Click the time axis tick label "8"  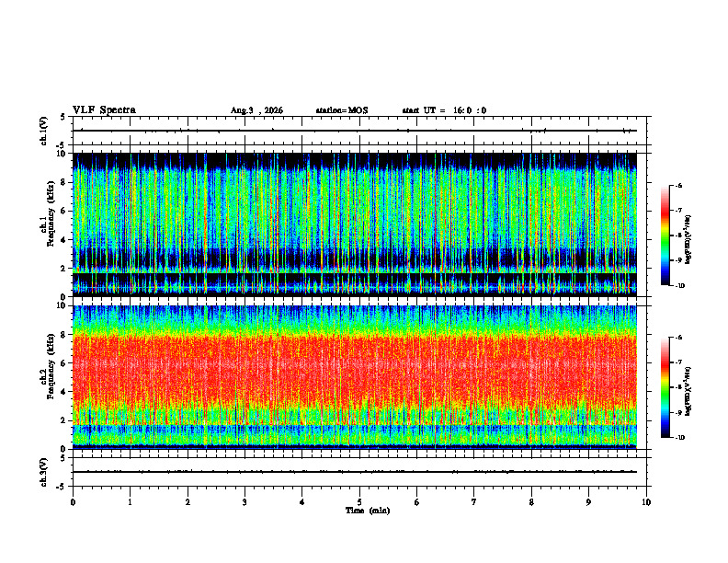pos(531,502)
